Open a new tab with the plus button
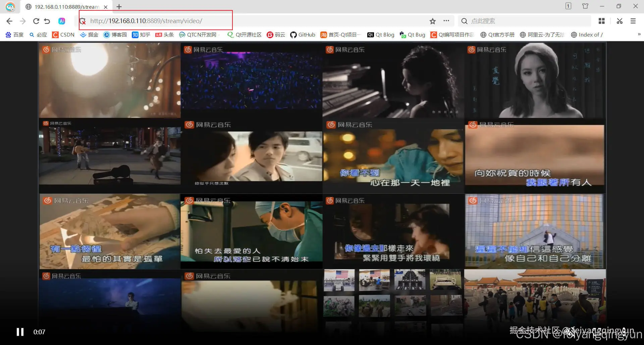 119,6
